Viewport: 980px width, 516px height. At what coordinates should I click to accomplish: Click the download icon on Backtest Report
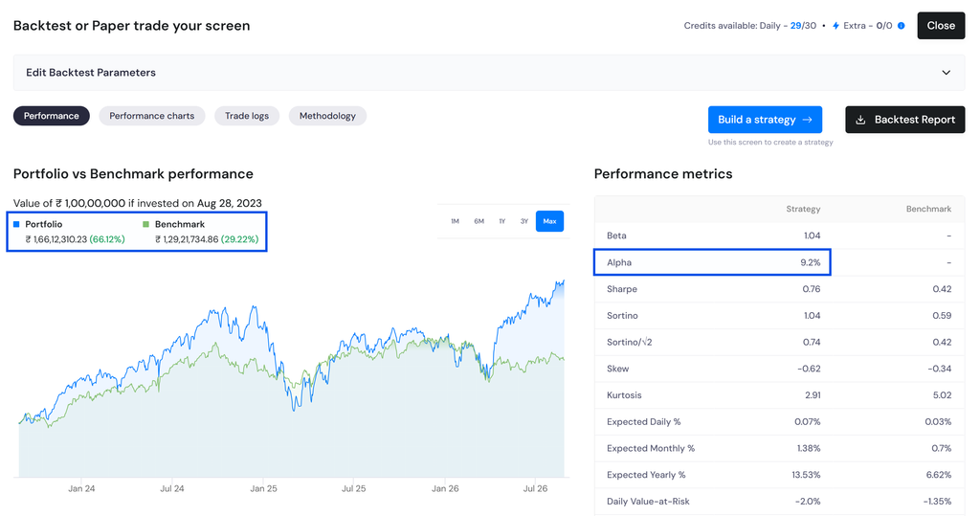pos(860,120)
